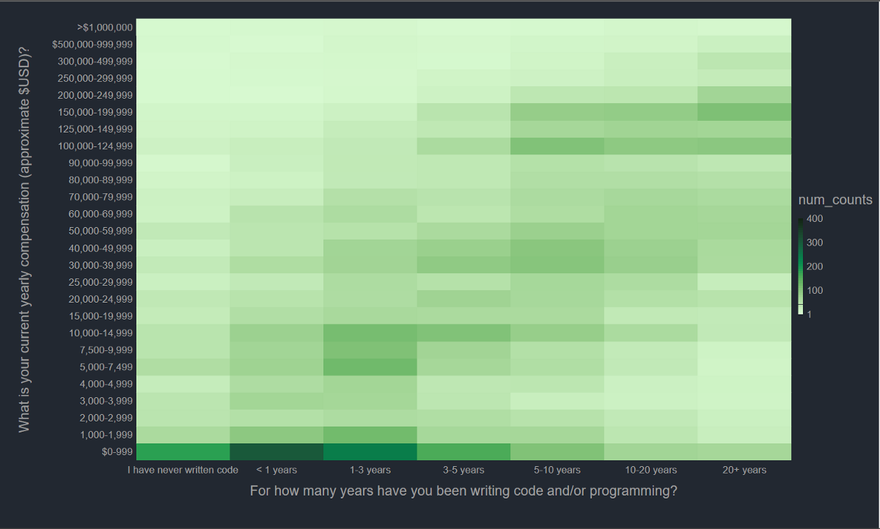Click the '100,000-124,999' y-axis label
Image resolution: width=880 pixels, height=529 pixels.
point(96,146)
